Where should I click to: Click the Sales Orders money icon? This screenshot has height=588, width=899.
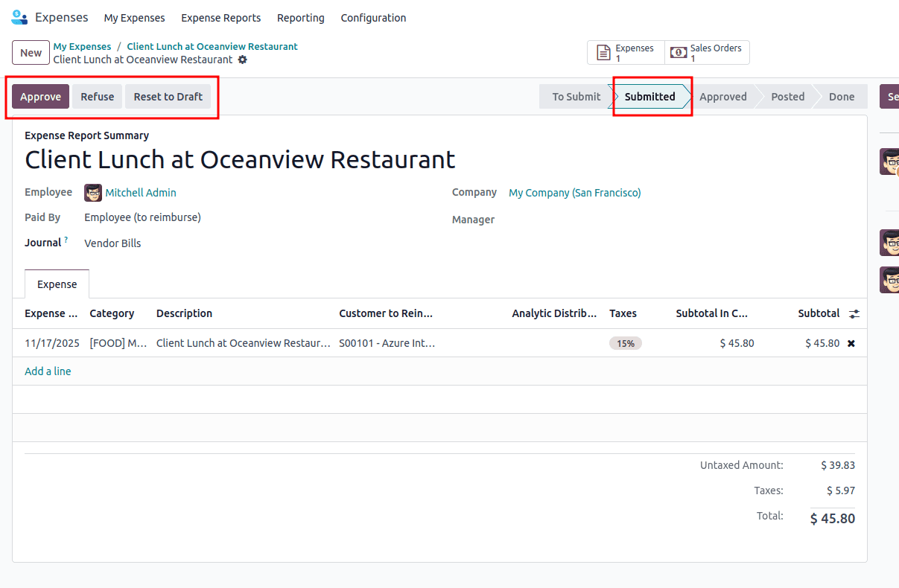click(x=679, y=52)
